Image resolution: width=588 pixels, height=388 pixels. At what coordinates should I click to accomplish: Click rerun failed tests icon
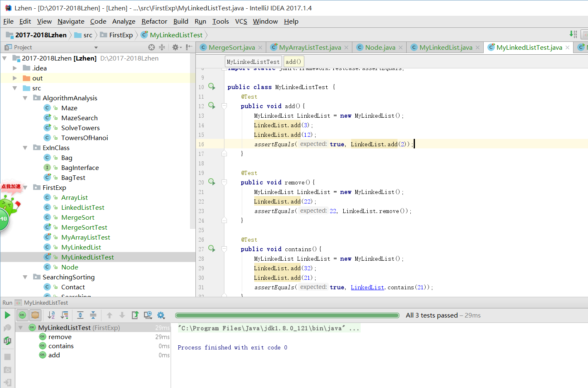7,328
